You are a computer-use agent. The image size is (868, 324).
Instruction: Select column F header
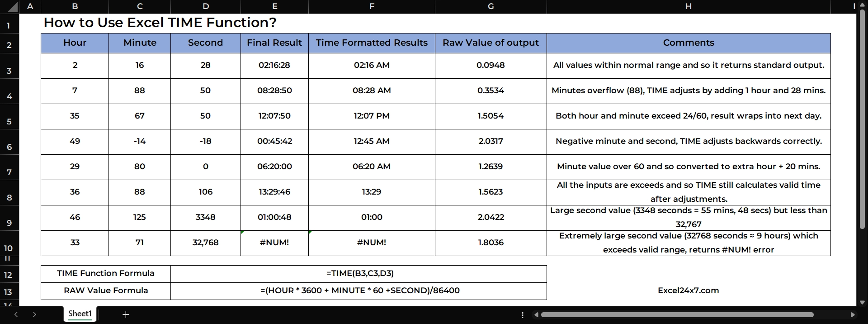(x=372, y=6)
